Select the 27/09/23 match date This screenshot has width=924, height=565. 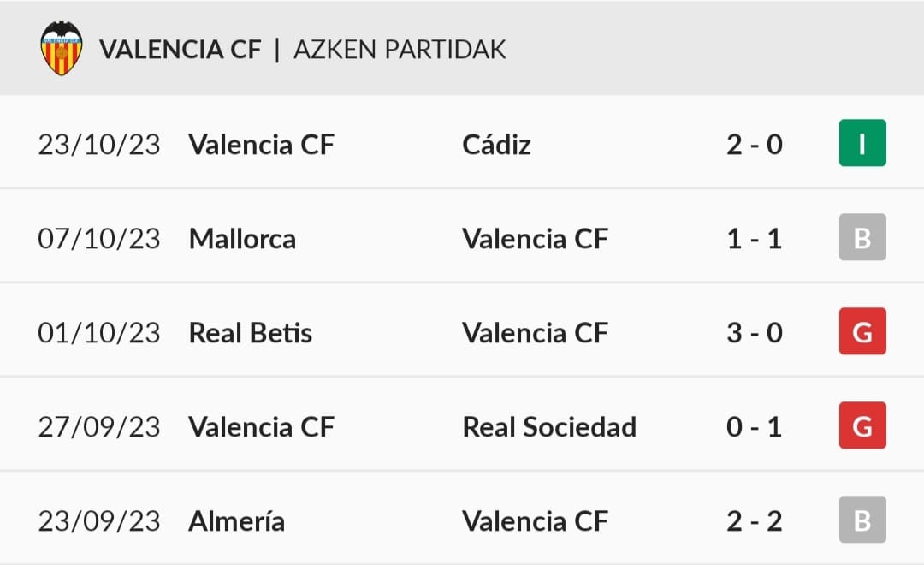pos(99,427)
